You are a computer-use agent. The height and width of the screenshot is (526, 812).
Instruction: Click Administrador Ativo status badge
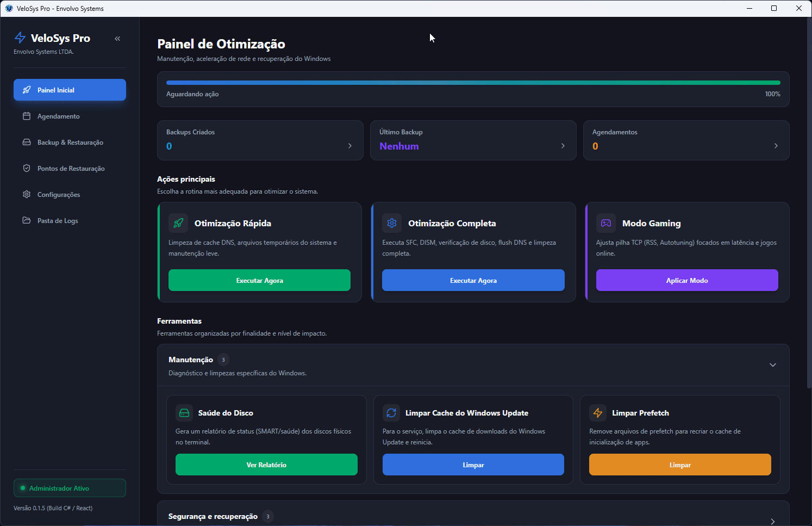click(x=70, y=488)
